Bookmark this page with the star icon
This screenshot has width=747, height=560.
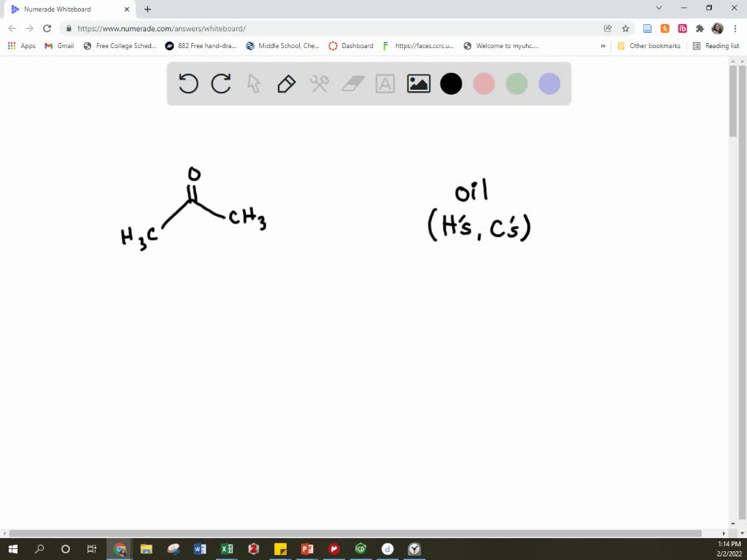point(624,28)
